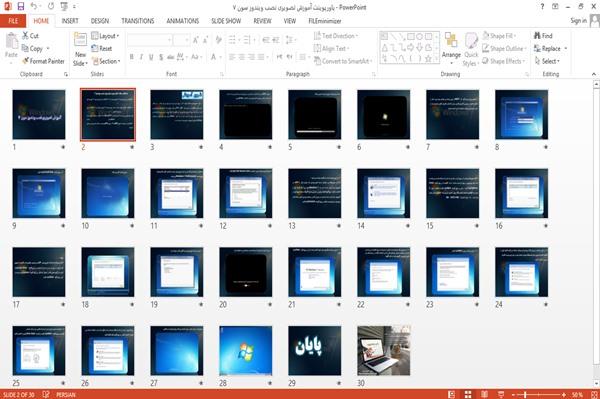Toggle text Shadow formatting
This screenshot has height=399, width=600.
coord(161,57)
